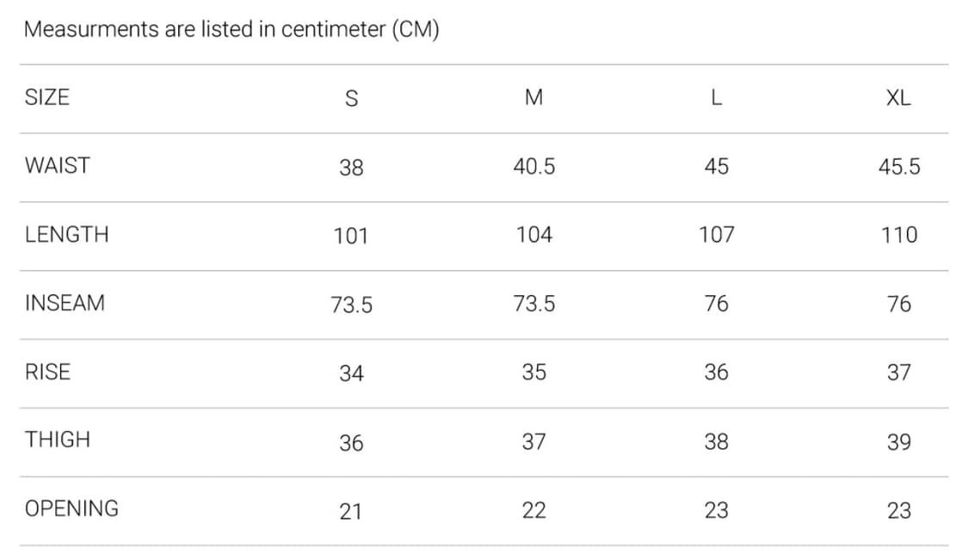Click the RISE row label

pos(47,372)
